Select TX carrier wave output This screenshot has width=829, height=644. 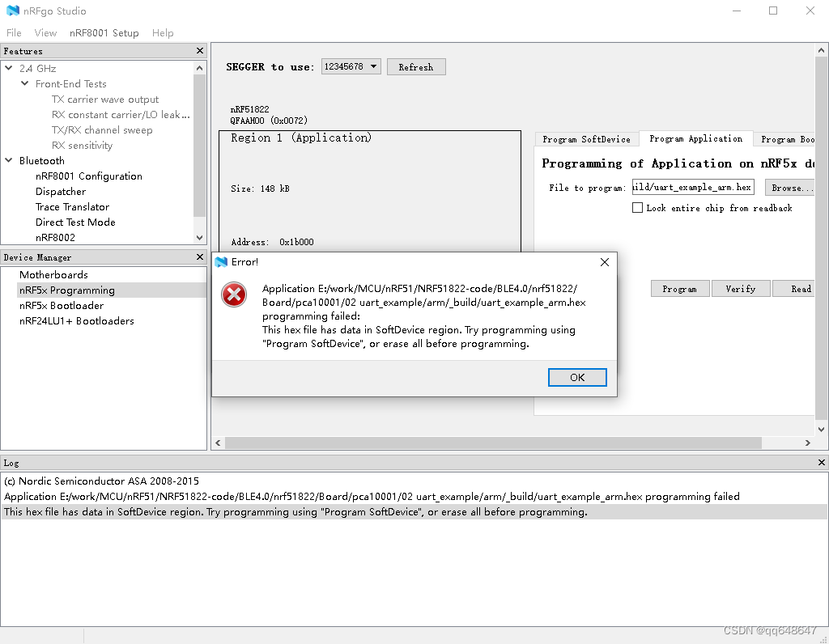tap(105, 100)
